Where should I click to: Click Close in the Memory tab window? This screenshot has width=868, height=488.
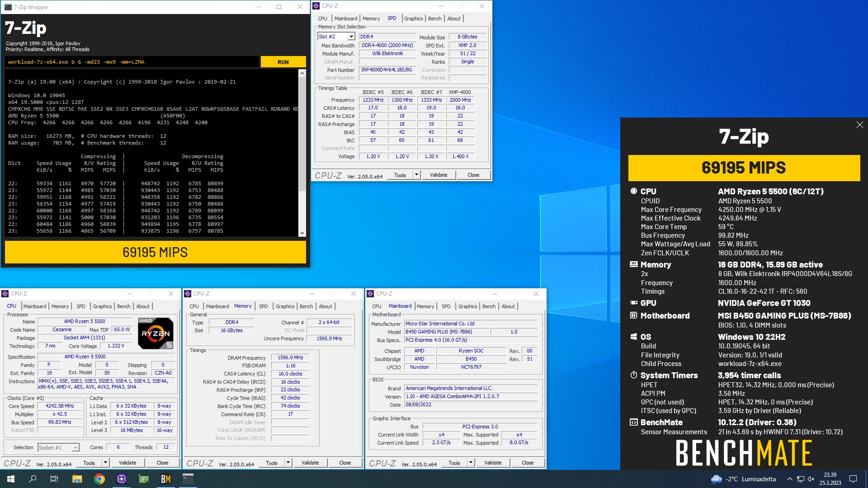click(x=345, y=463)
